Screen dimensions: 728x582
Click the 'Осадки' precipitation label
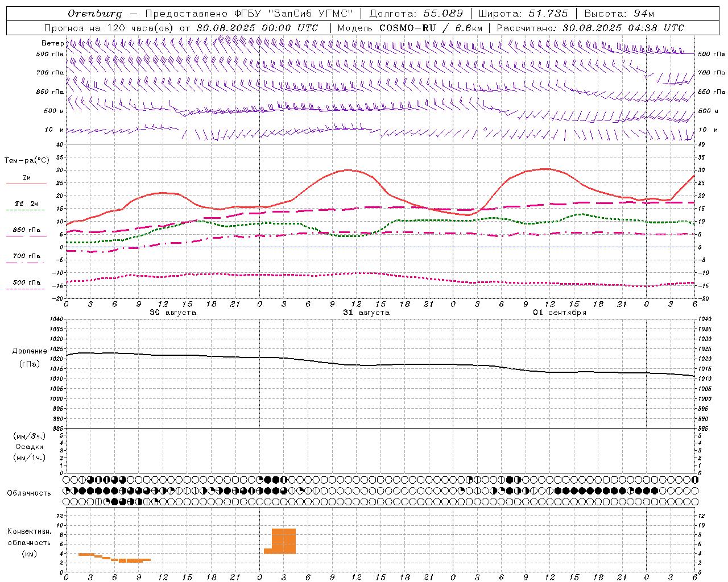(x=29, y=447)
